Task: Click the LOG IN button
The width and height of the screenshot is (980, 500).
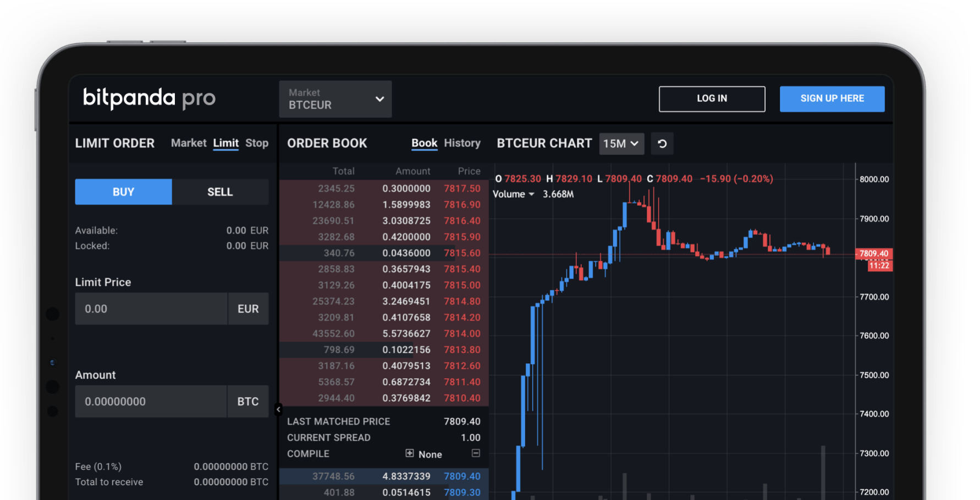Action: [x=712, y=98]
